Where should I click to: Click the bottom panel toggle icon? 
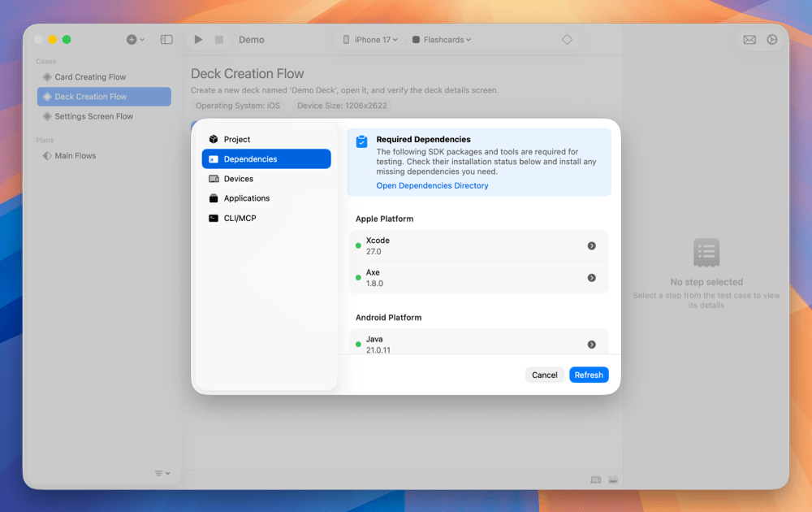tap(613, 479)
